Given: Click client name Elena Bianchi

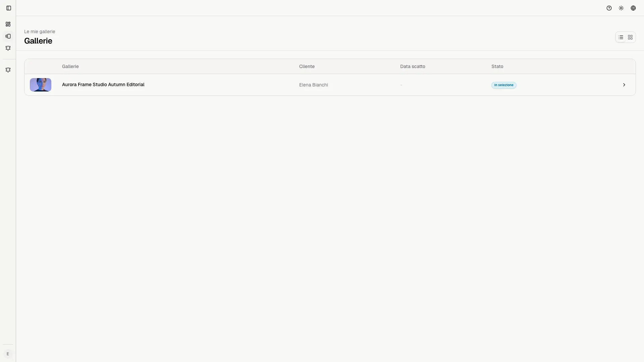Looking at the screenshot, I should (x=314, y=85).
